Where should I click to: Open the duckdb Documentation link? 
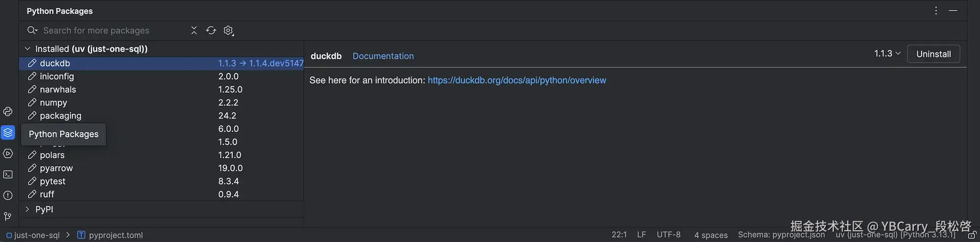383,56
